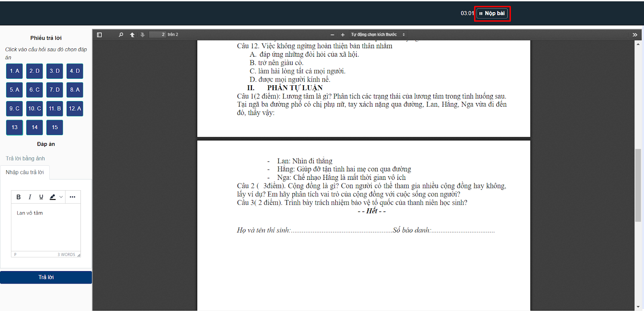Click the Trả lời button
Image resolution: width=644 pixels, height=311 pixels.
pyautogui.click(x=46, y=277)
